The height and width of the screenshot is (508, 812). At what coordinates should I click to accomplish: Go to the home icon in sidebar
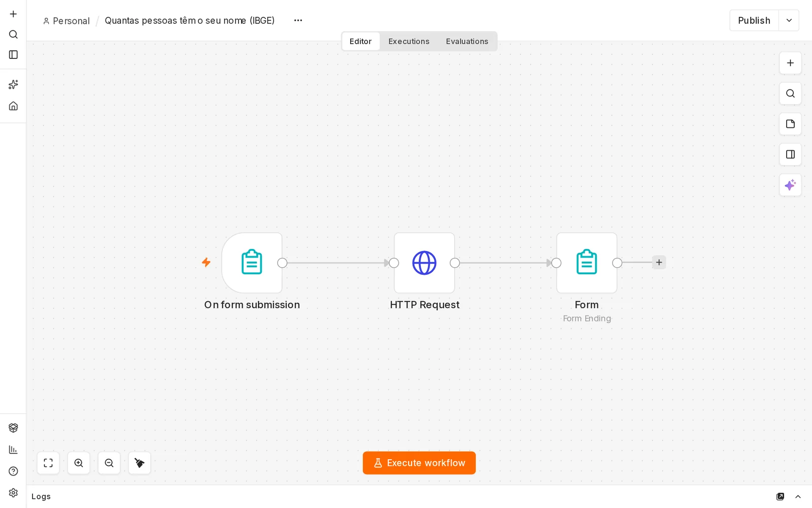click(x=13, y=106)
